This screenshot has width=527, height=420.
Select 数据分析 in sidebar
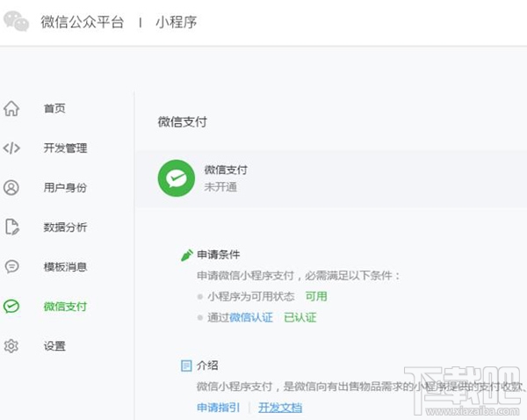[65, 228]
